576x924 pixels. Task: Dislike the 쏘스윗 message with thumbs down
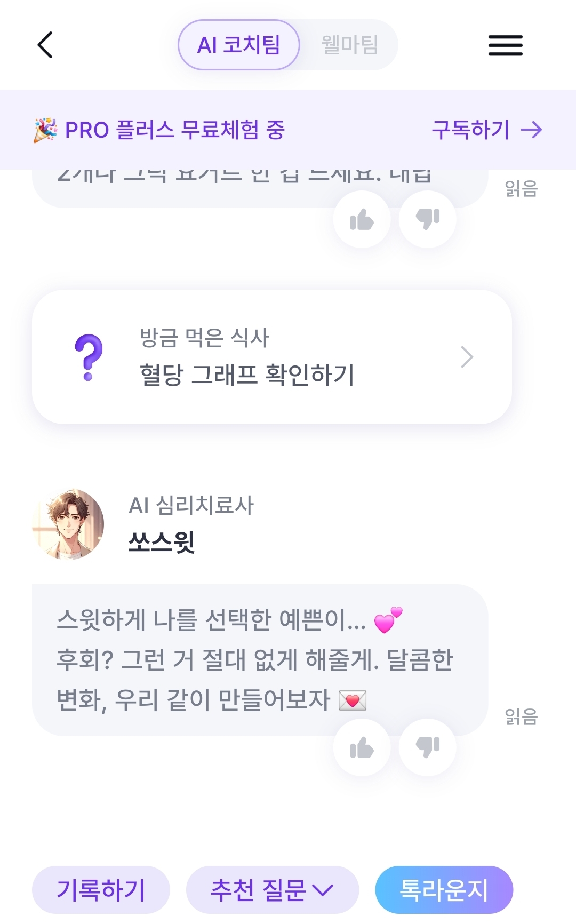click(x=427, y=747)
